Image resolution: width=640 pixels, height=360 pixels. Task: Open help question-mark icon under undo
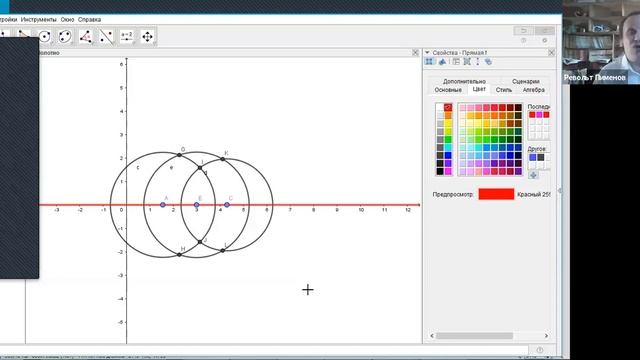[x=524, y=40]
